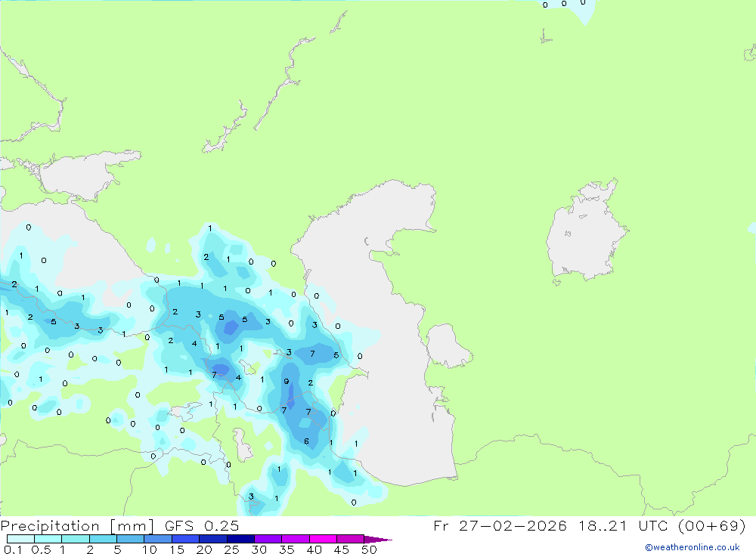Pick the 2–5 mm legend swatch

coord(103,539)
